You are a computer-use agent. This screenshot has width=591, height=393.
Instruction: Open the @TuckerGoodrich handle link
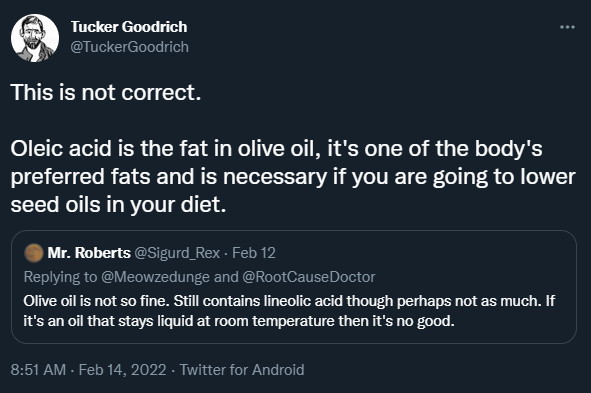coord(129,47)
